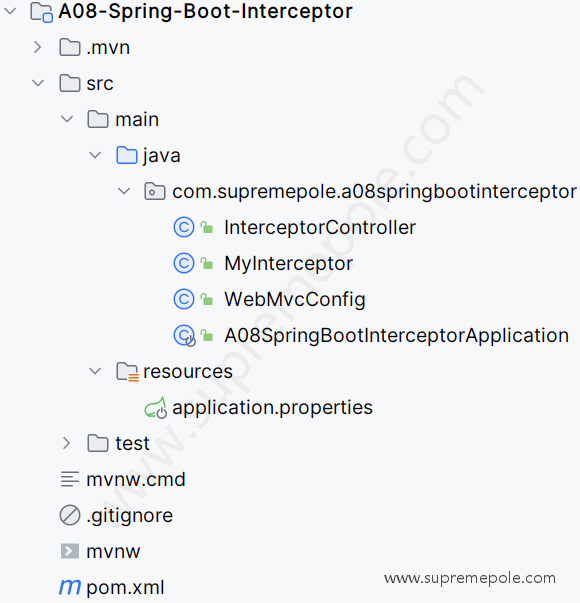The height and width of the screenshot is (603, 580).
Task: Select the main folder label
Action: pos(137,119)
